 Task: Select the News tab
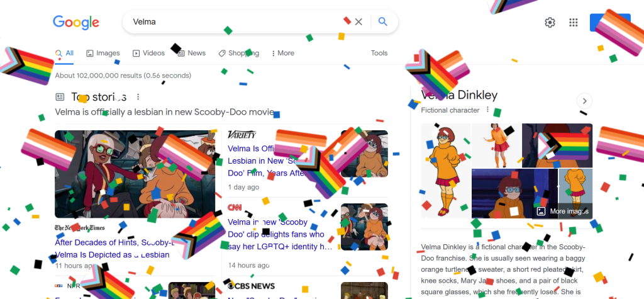192,53
